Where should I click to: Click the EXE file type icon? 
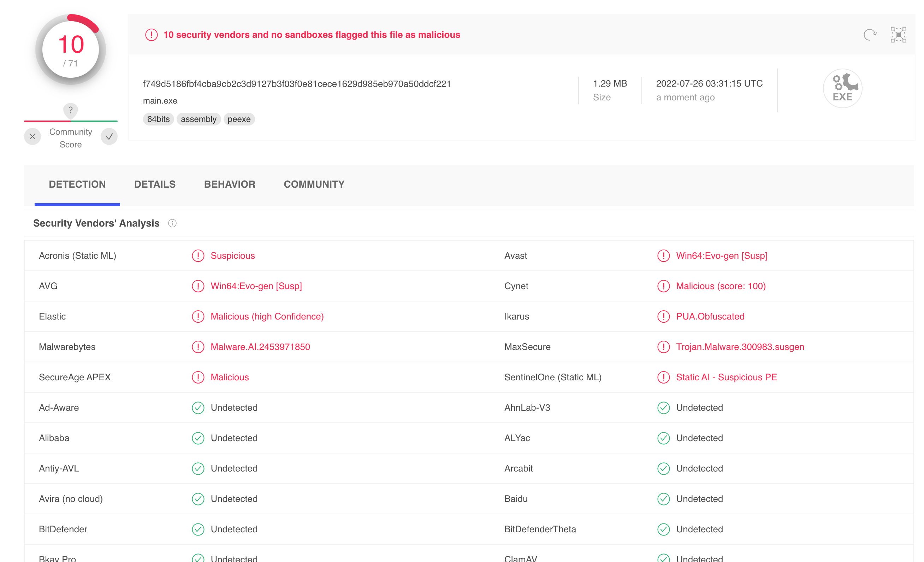842,88
